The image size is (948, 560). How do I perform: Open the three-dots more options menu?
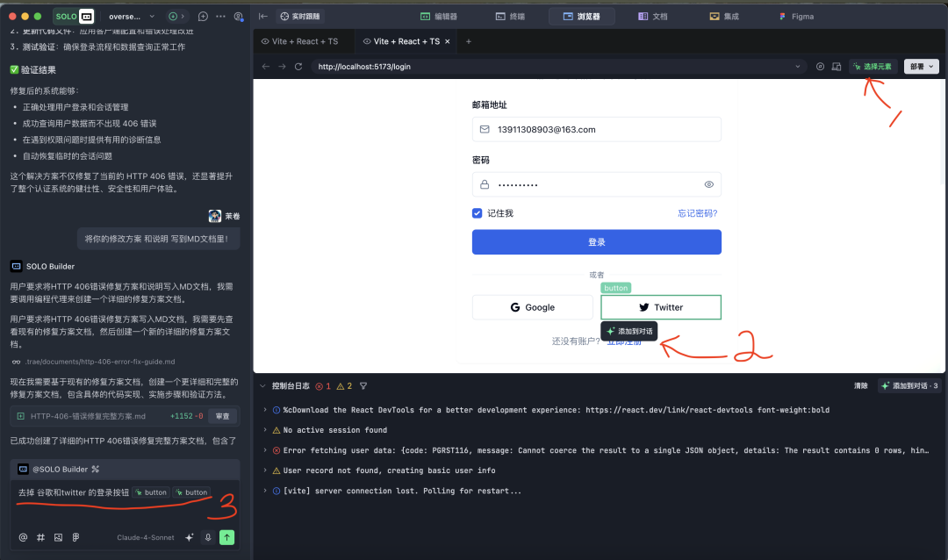click(x=220, y=17)
